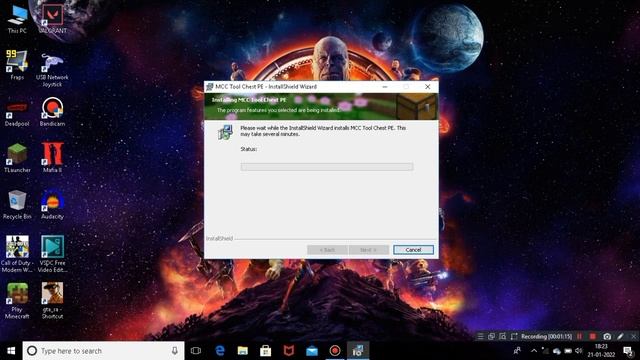Activate the drawing pencil on recording bar
Image resolution: width=640 pixels, height=360 pixels.
(620, 336)
